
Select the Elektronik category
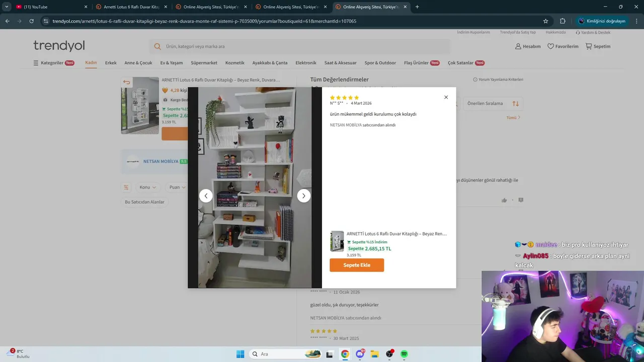pyautogui.click(x=306, y=63)
